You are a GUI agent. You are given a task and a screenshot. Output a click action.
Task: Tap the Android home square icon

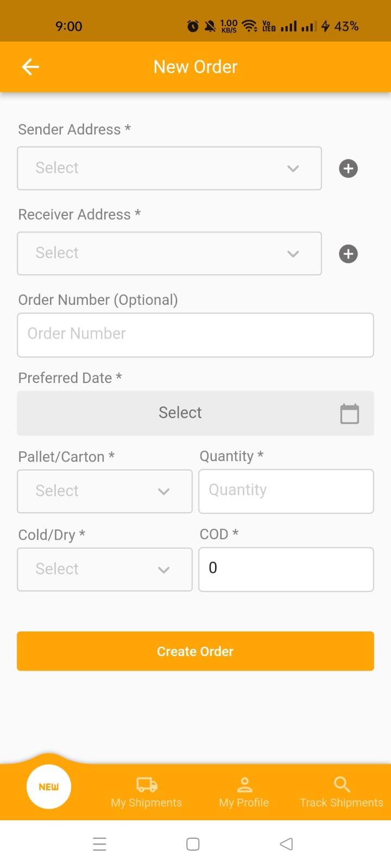point(193,844)
